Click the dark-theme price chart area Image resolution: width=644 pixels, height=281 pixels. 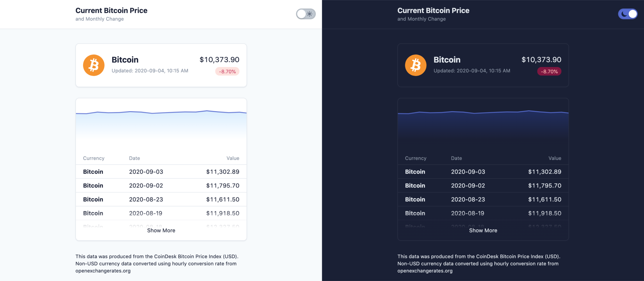483,124
